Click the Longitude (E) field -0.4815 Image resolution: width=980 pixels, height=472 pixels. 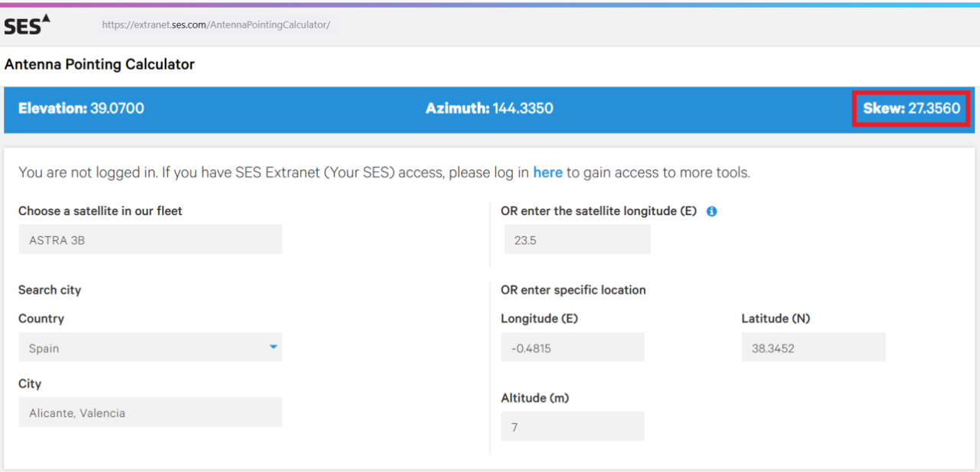pos(572,347)
